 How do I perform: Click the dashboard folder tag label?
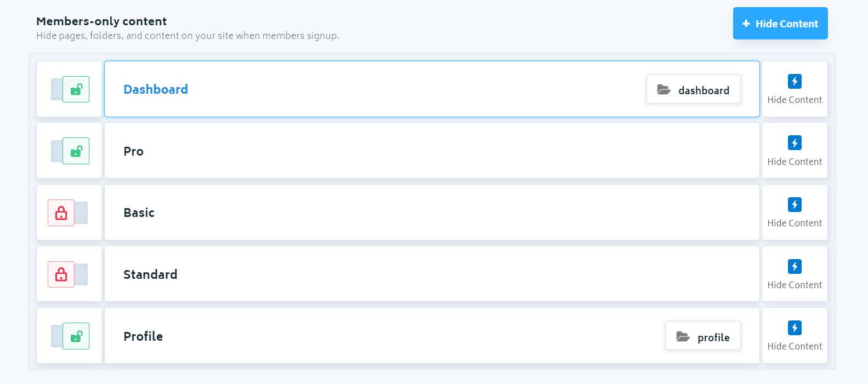coord(704,90)
